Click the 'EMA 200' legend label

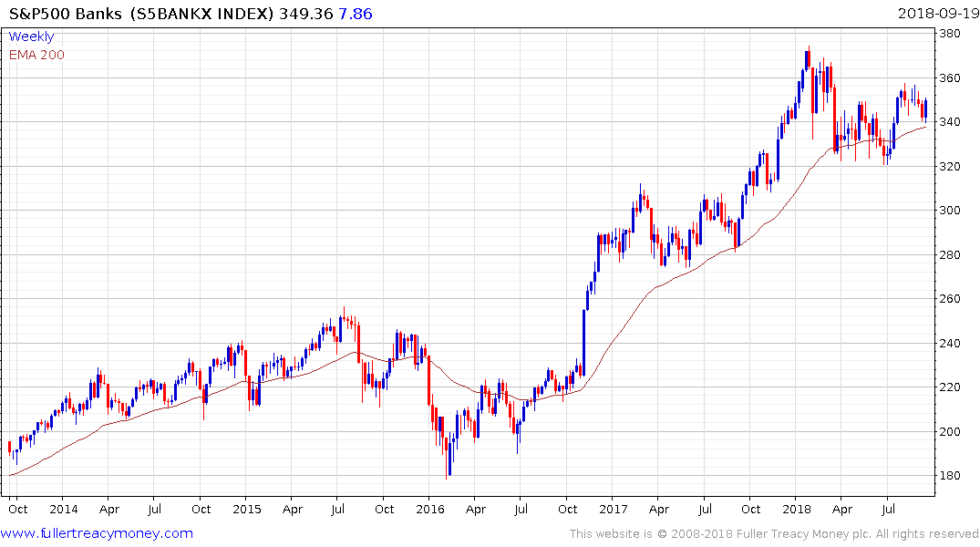coord(36,55)
